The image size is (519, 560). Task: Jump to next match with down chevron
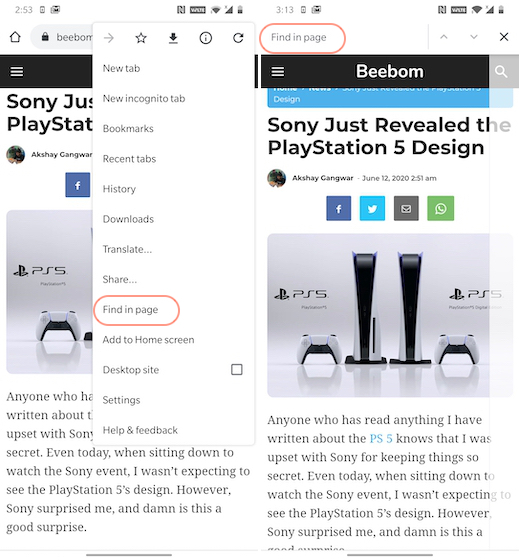474,37
